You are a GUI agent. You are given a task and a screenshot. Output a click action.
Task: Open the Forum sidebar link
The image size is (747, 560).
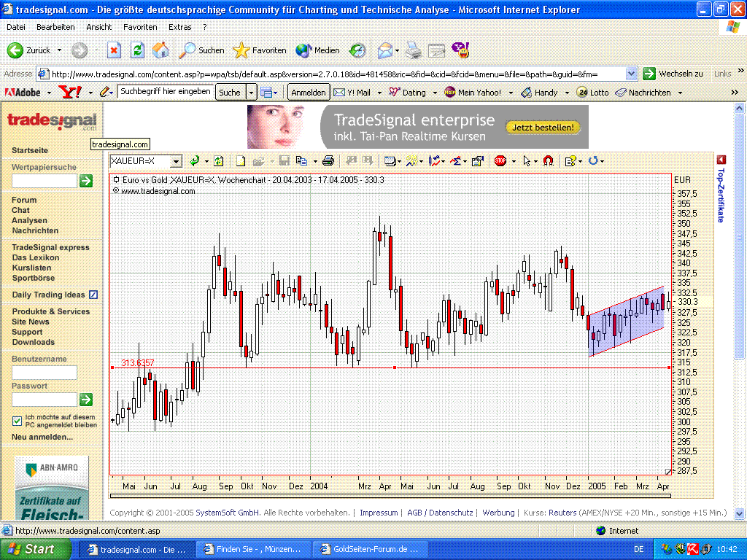pyautogui.click(x=24, y=200)
